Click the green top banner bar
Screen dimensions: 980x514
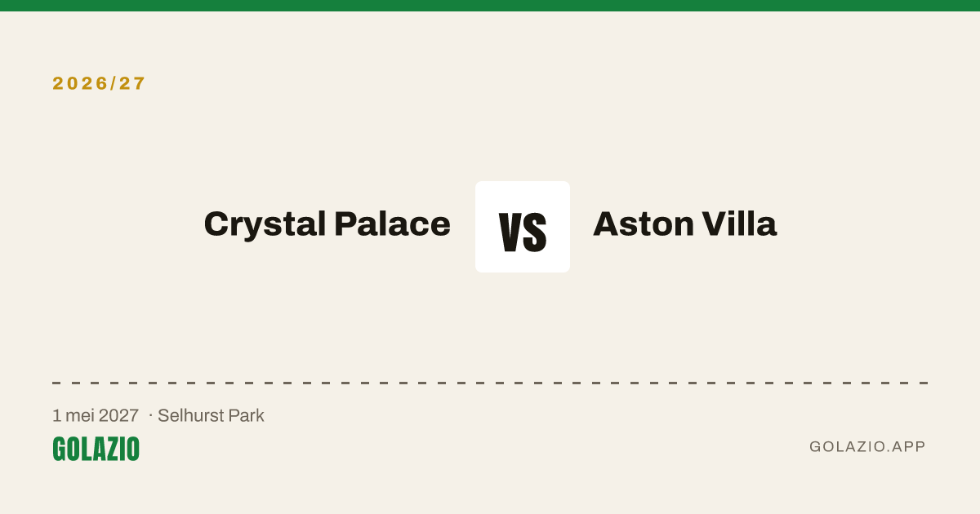490,6
